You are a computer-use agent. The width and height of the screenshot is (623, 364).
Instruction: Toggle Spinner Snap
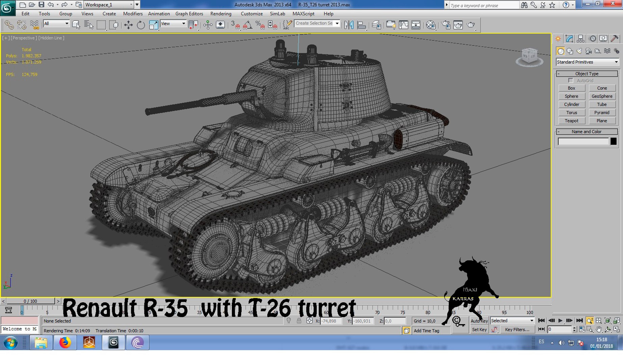(273, 25)
